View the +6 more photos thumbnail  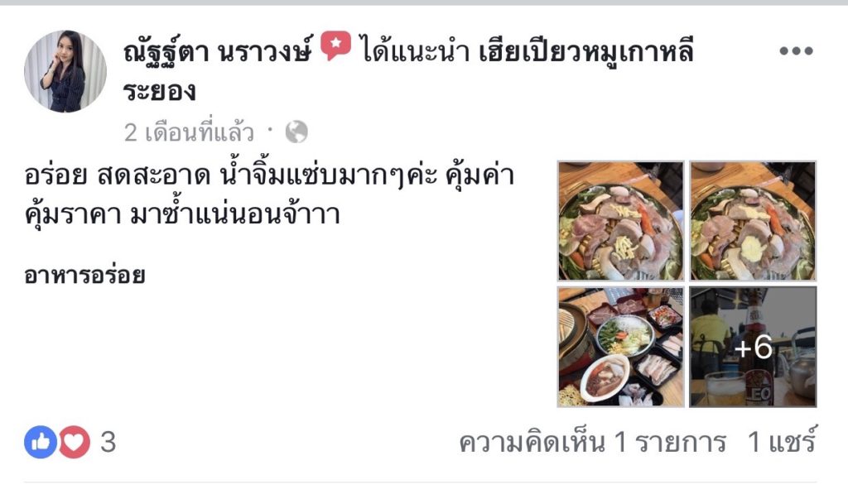click(x=753, y=347)
